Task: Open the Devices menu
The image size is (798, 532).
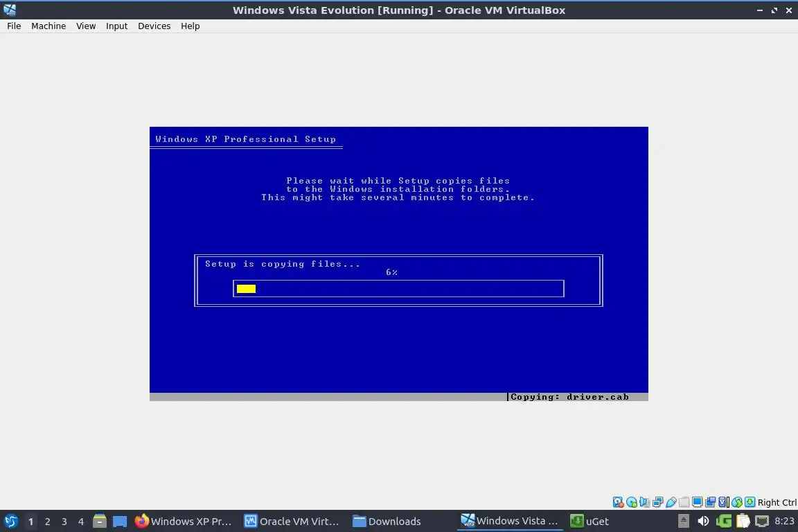Action: (x=154, y=26)
